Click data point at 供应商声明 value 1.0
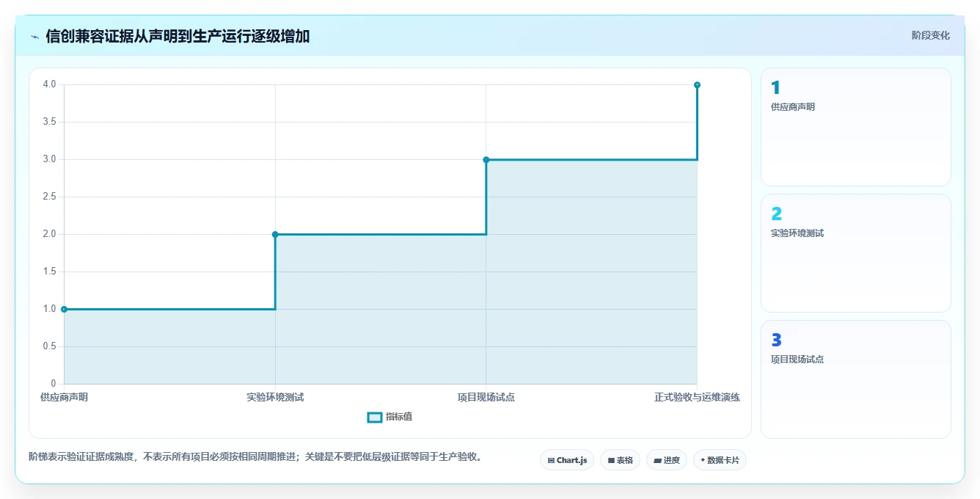The height and width of the screenshot is (499, 980). (65, 309)
